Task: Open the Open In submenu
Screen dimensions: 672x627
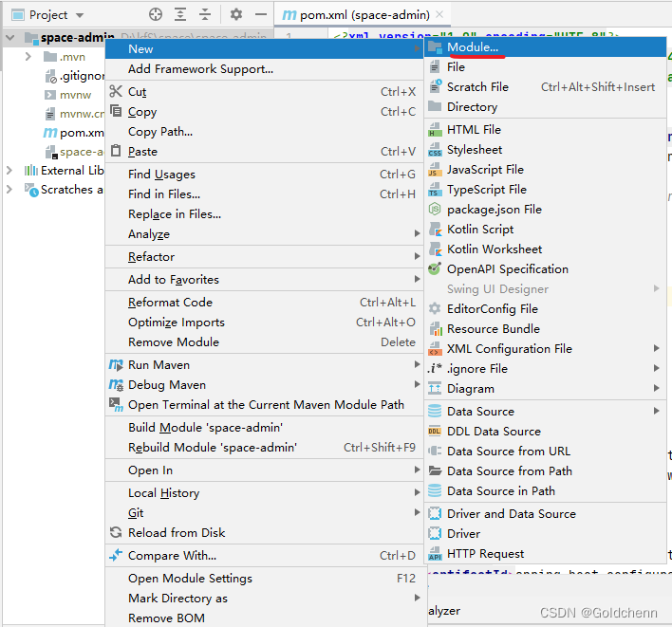Action: pos(264,470)
